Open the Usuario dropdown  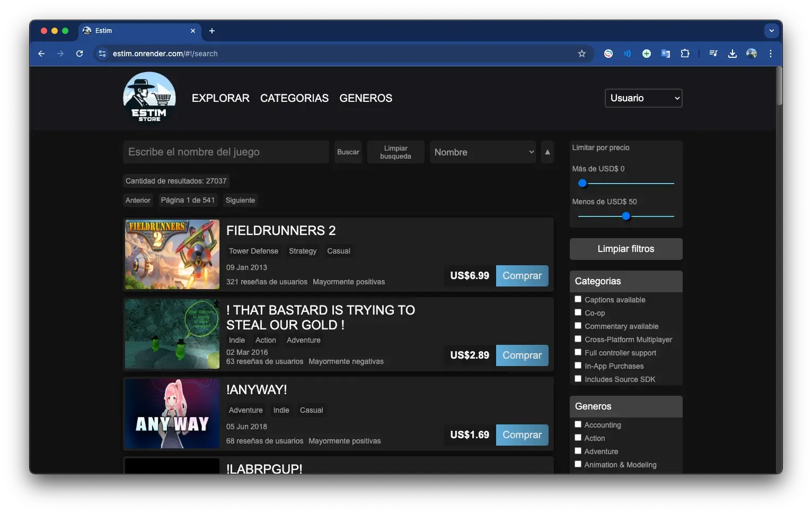[x=643, y=98]
